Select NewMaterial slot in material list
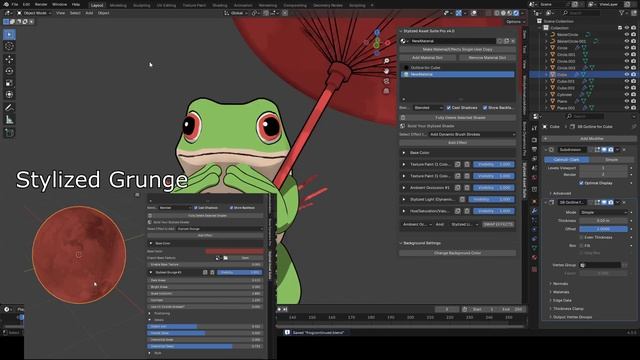Viewport: 640px width, 360px height. coord(457,74)
